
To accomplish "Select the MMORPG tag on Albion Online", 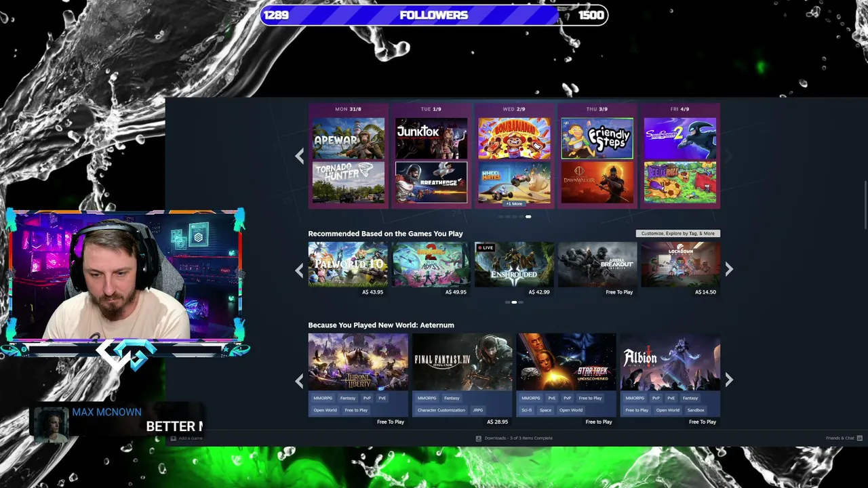I will 635,399.
